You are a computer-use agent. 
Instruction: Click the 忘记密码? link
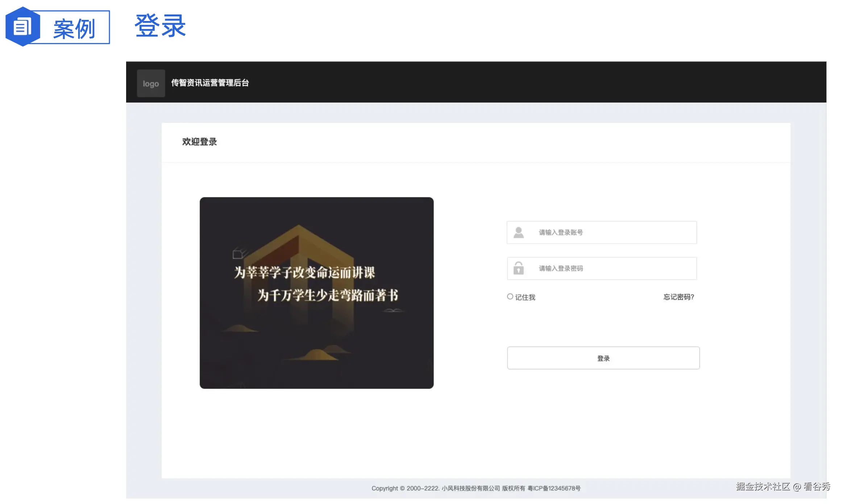tap(678, 297)
